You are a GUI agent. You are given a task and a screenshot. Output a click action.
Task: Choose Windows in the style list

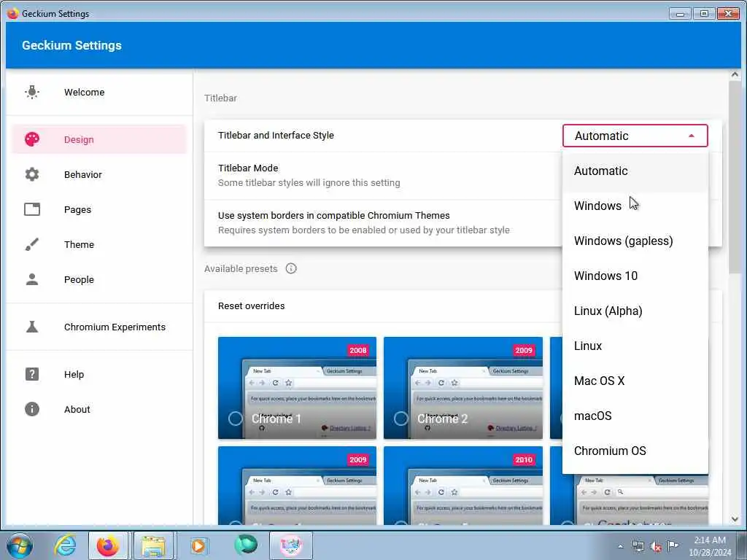click(635, 206)
